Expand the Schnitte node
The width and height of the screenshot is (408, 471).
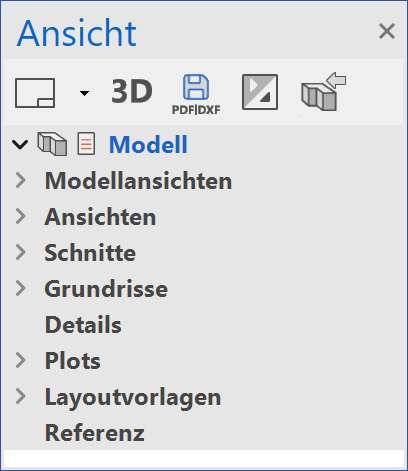click(x=21, y=252)
